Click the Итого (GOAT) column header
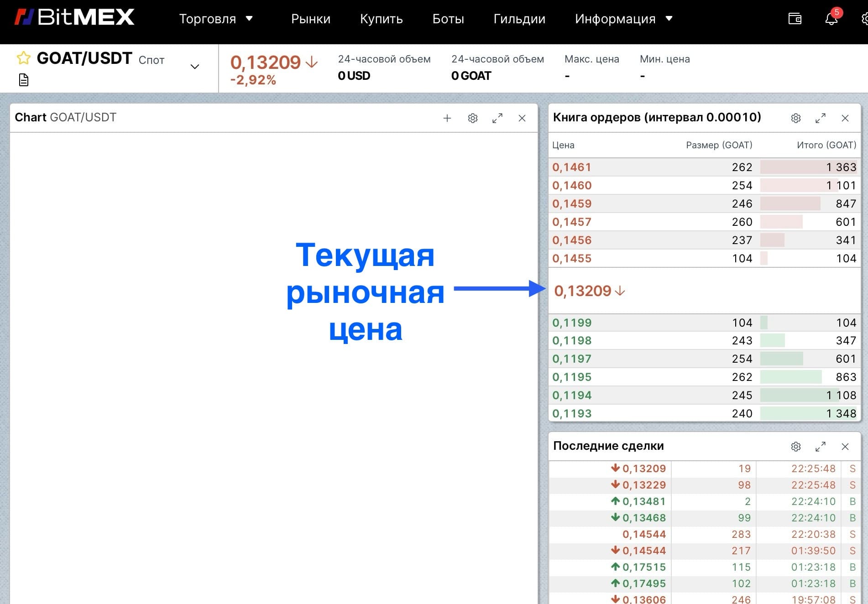The image size is (868, 604). click(826, 145)
